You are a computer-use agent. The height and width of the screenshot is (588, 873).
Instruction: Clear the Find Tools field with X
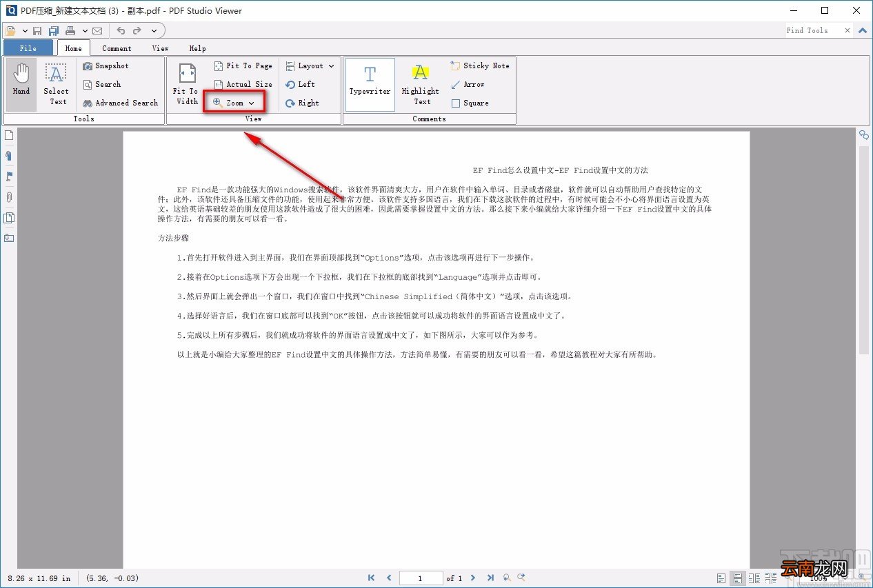(x=847, y=30)
